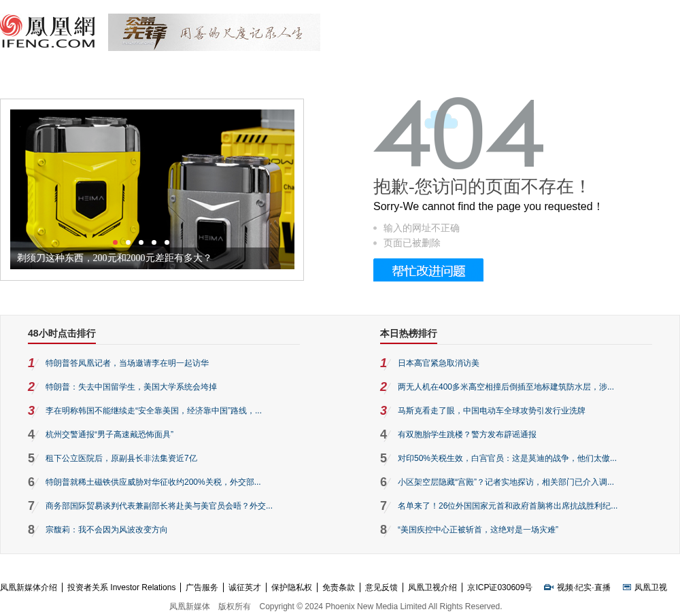Open 凤凰新媒体介绍 footer link

[29, 587]
